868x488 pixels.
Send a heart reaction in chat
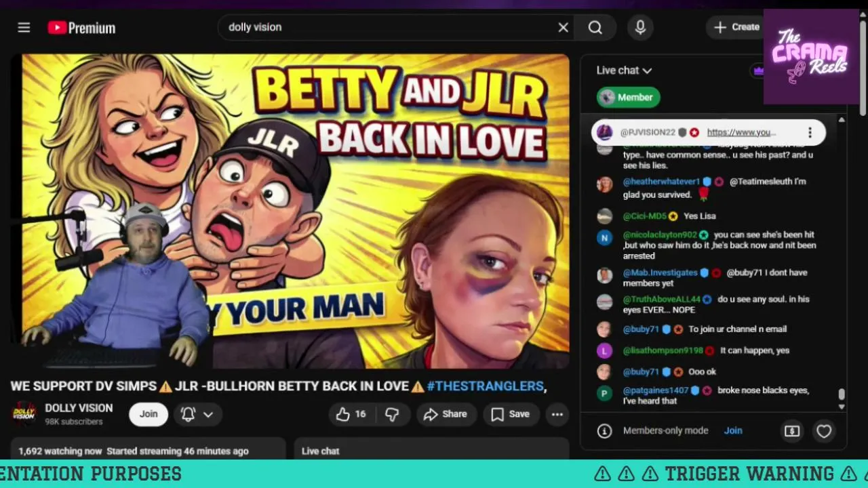(x=824, y=431)
